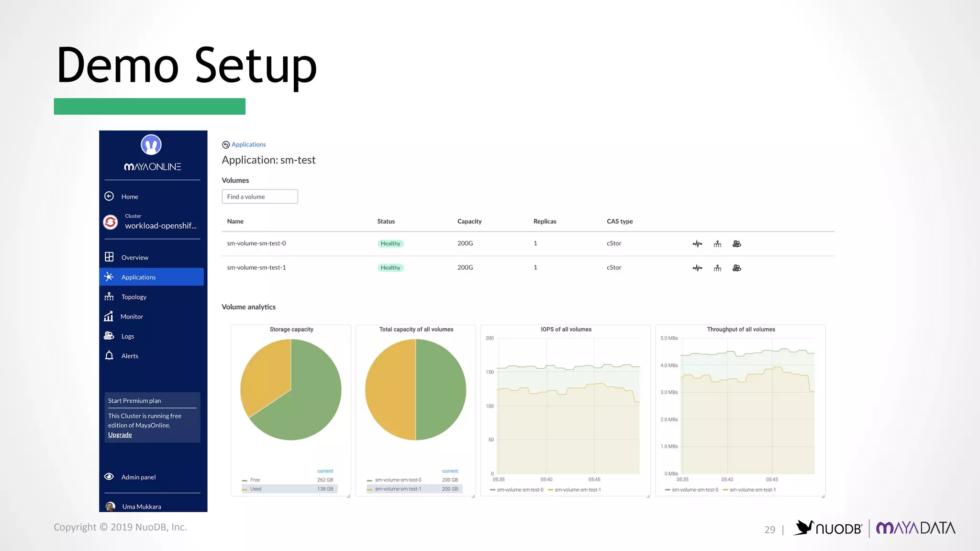Select the sm-volume-sm-test-0 volume name
980x551 pixels.
[256, 243]
